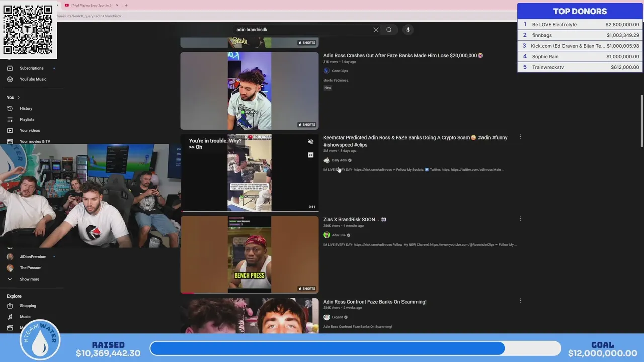
Task: Click the 'adin brandrisdk' search field
Action: (302, 30)
